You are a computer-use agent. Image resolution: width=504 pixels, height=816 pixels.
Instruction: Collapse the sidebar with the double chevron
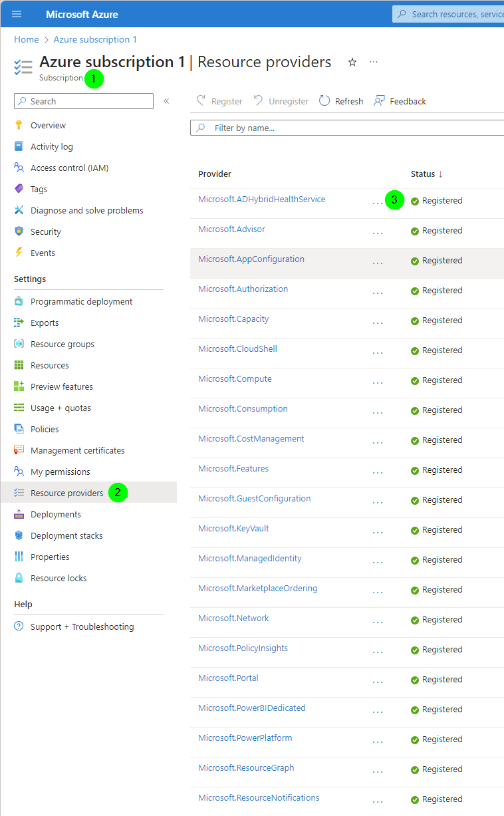point(166,101)
